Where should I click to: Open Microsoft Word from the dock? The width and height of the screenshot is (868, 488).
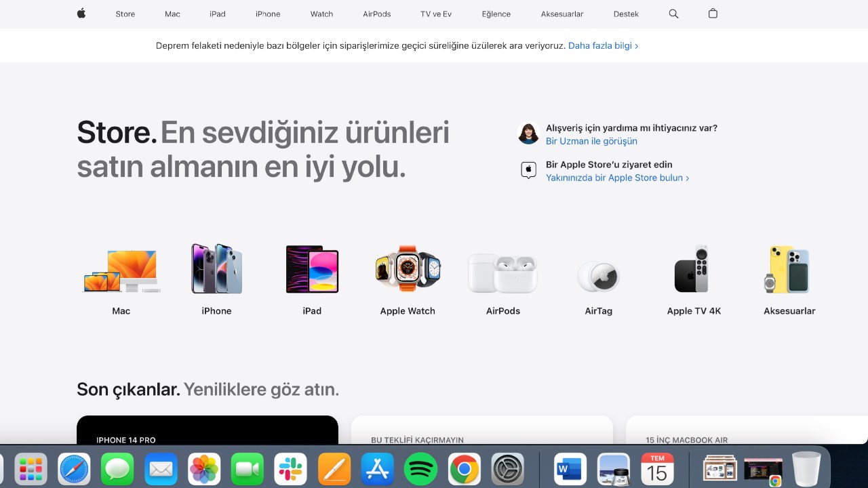pyautogui.click(x=570, y=469)
